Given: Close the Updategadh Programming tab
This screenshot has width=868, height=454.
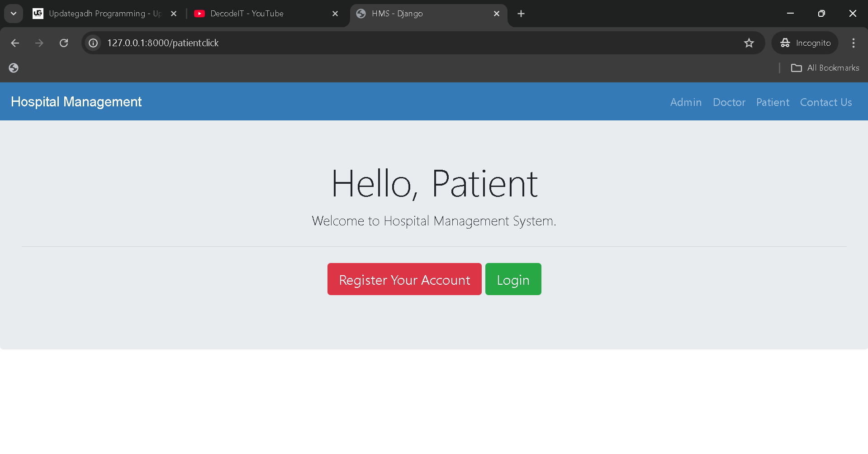Looking at the screenshot, I should [x=174, y=14].
